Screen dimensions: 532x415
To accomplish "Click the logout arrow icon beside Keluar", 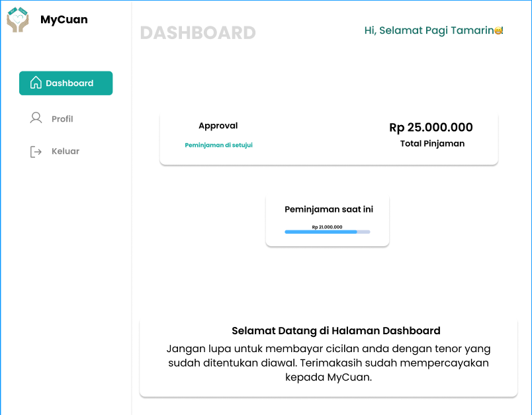I will pos(35,151).
